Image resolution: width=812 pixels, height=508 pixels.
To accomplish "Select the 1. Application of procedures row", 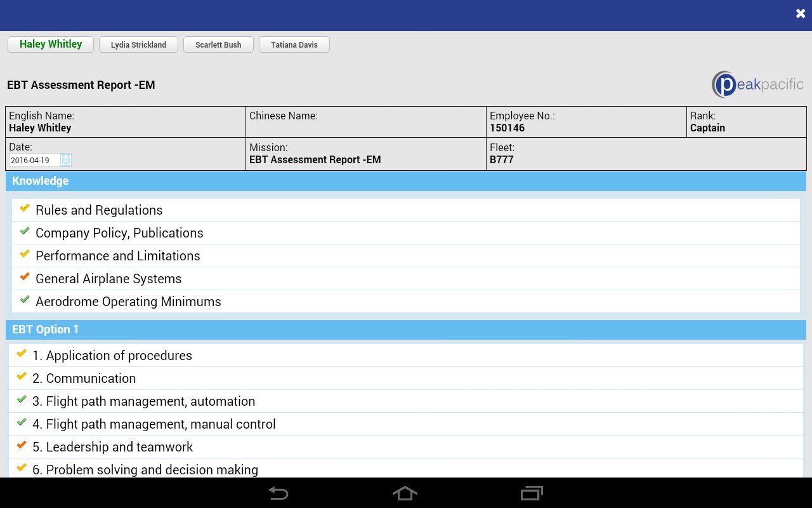I will click(x=406, y=356).
